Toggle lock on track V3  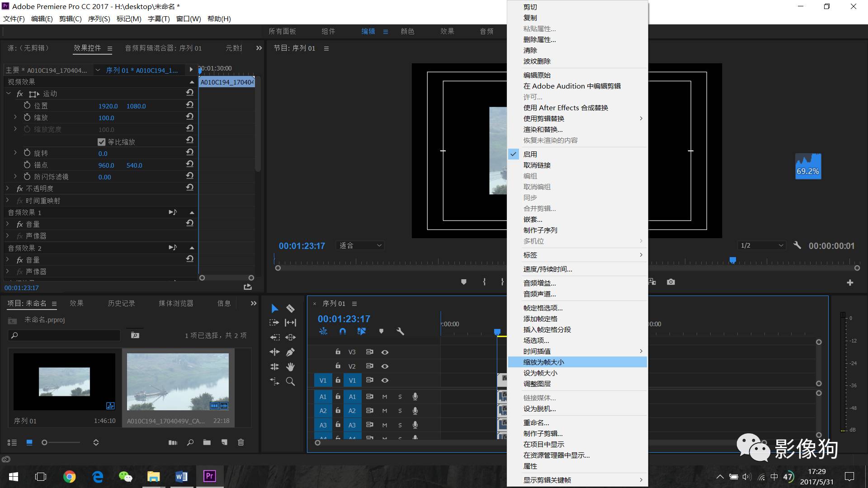(338, 352)
